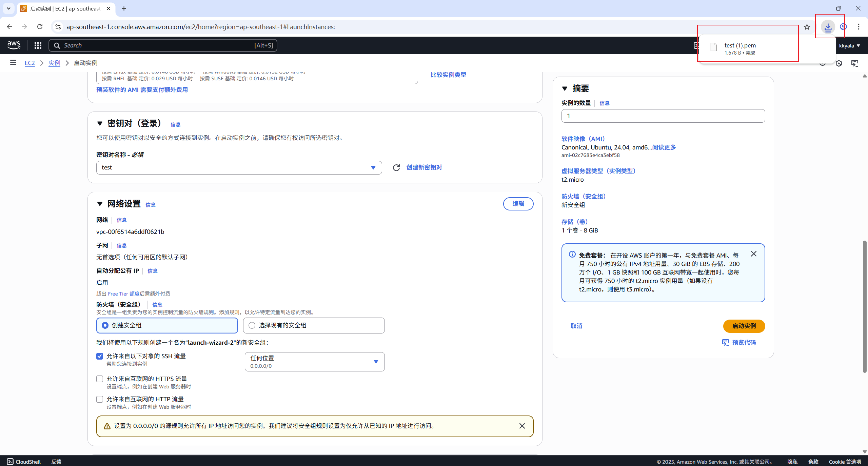
Task: Click 阅读更多 AMI link
Action: click(664, 147)
